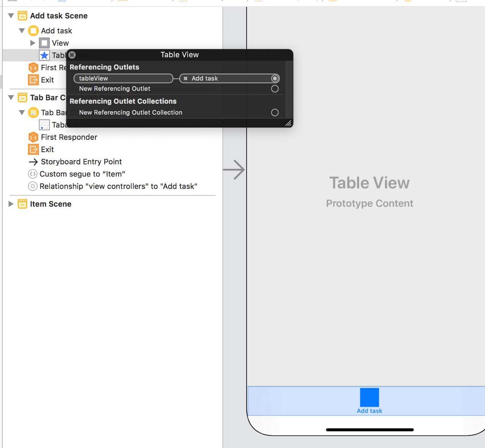Click the Relationship segue circle icon
485x448 pixels.
pos(33,186)
